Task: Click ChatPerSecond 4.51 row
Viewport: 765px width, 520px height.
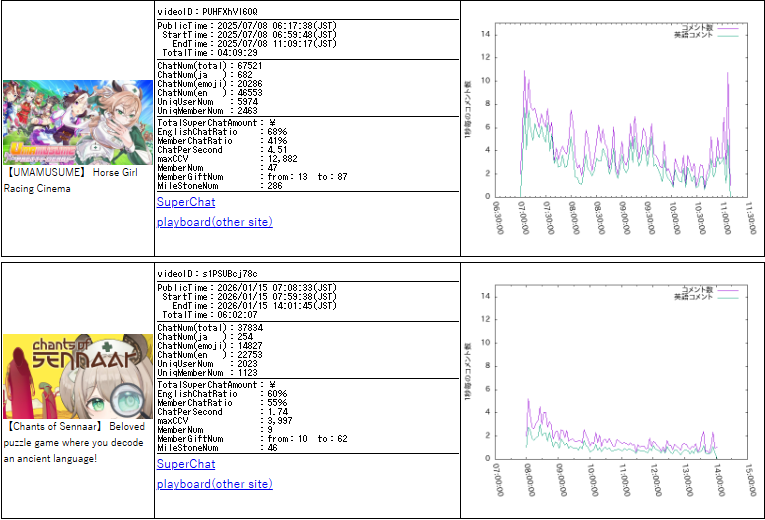Action: click(x=222, y=150)
